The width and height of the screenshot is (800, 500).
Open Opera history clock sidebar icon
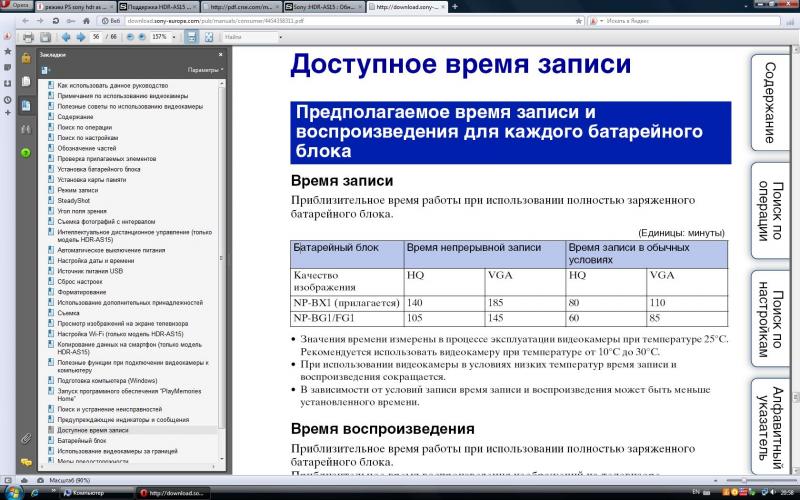(7, 100)
